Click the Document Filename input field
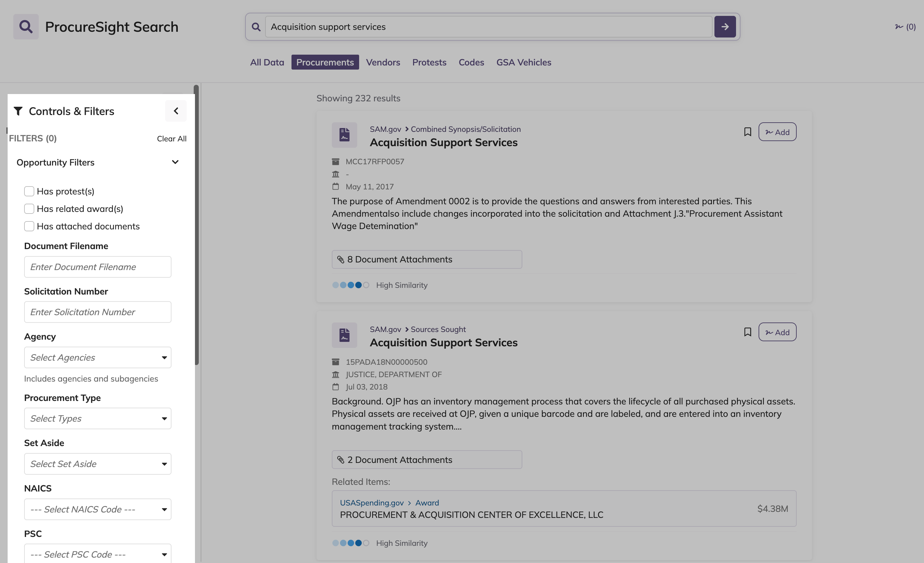Image resolution: width=924 pixels, height=563 pixels. pos(98,267)
